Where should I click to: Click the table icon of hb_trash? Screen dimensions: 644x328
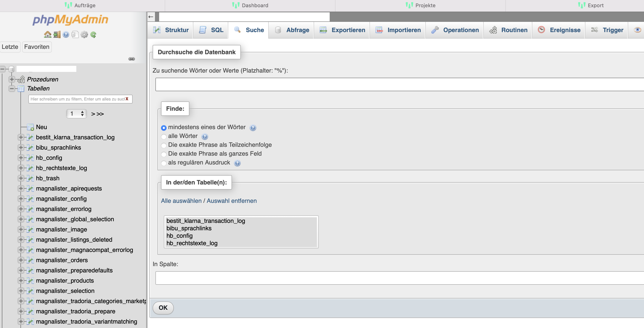(x=30, y=178)
